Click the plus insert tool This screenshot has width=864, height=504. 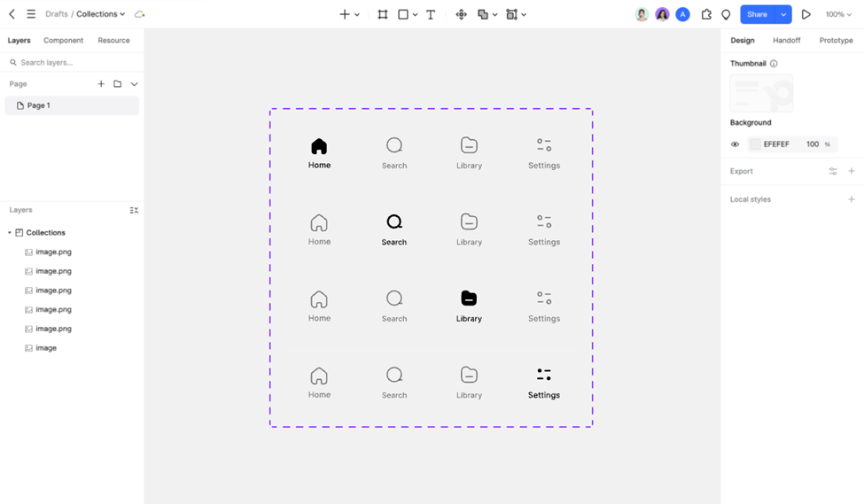coord(345,14)
